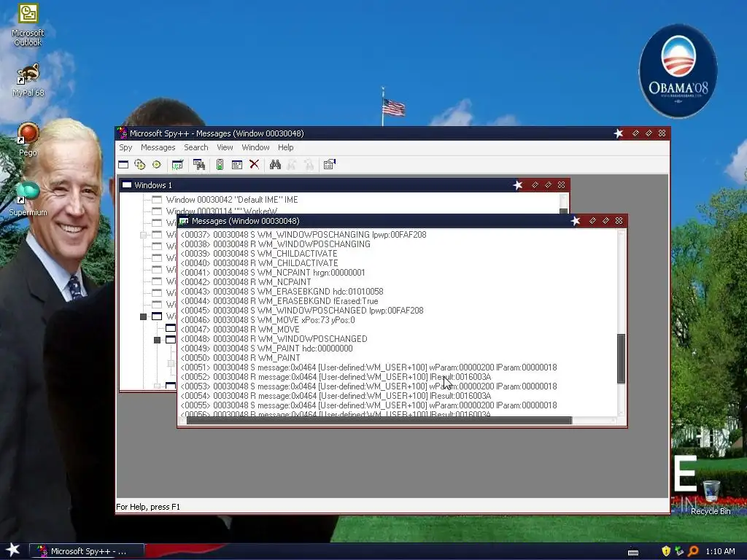Open the Search menu
The image size is (747, 560).
pos(196,147)
